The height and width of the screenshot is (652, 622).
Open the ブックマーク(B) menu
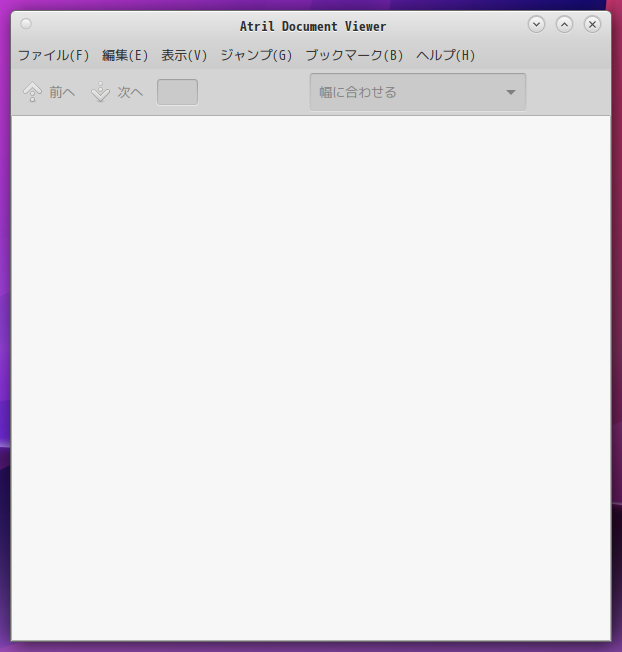(354, 55)
